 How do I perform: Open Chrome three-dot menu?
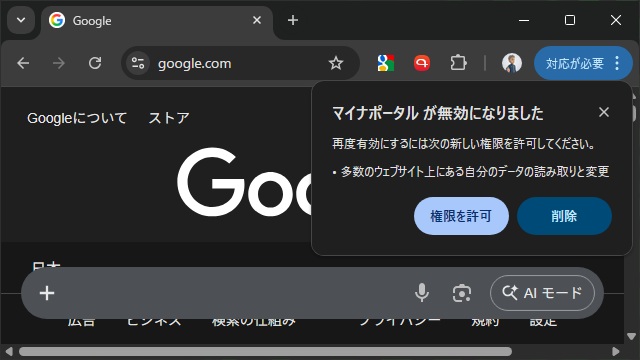[617, 63]
